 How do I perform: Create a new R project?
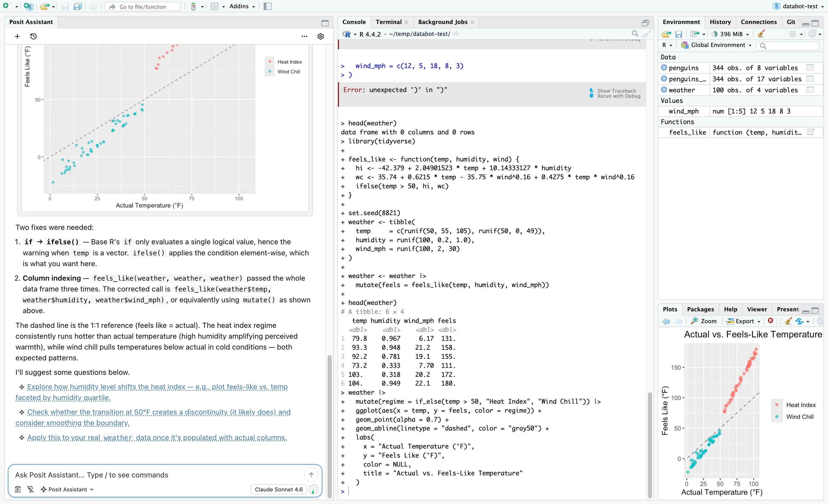click(28, 6)
